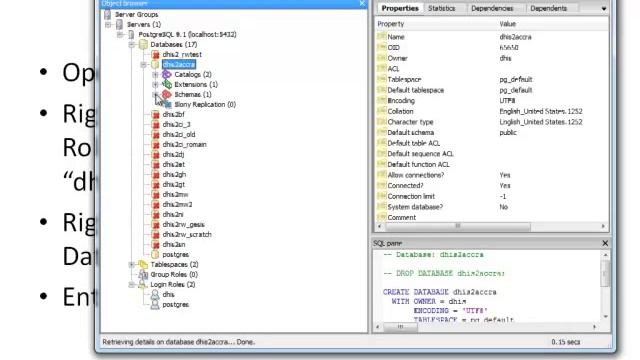
Task: Select the dhis2mw database
Action: [x=175, y=195]
